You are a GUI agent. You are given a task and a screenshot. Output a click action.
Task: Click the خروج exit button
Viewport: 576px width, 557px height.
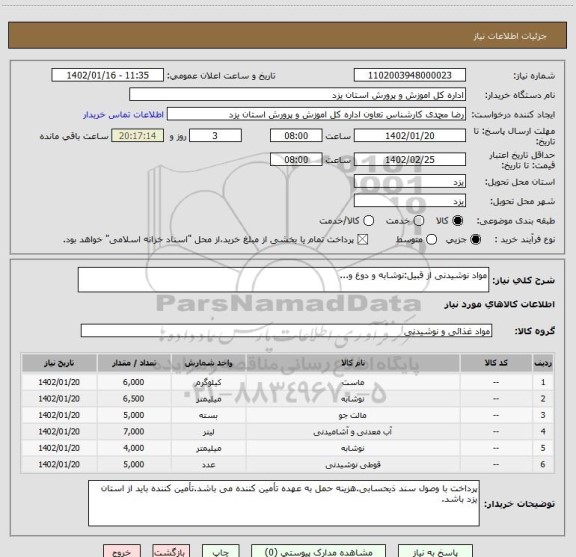click(122, 552)
